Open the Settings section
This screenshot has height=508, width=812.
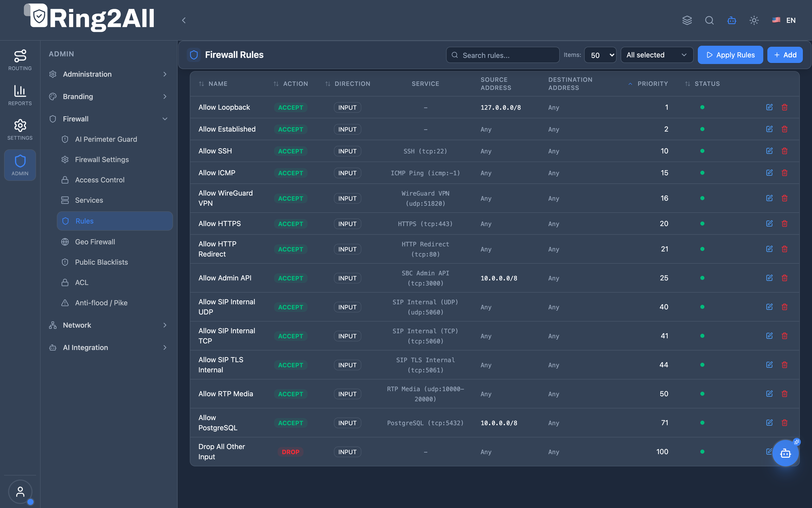click(x=20, y=130)
